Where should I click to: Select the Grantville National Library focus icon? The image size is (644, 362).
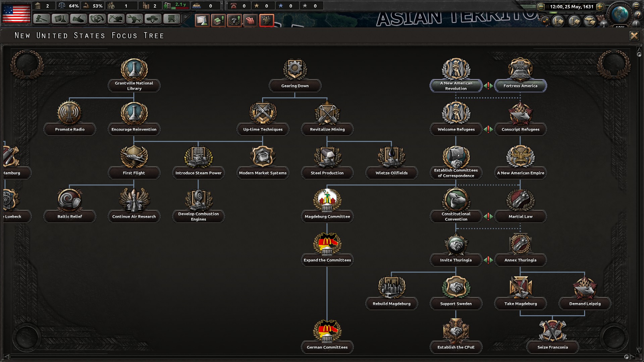(134, 69)
